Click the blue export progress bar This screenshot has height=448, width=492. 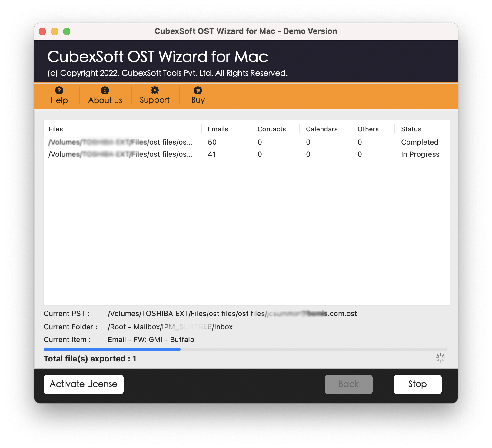[x=112, y=349]
